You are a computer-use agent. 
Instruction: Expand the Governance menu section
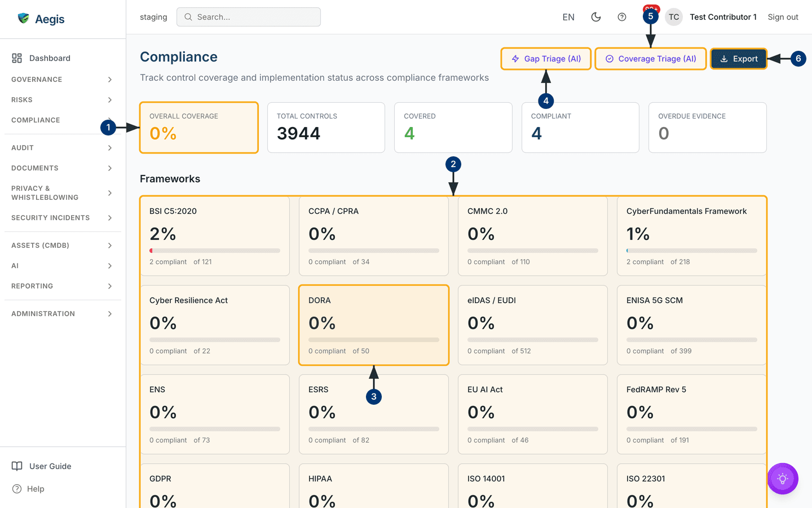point(63,80)
